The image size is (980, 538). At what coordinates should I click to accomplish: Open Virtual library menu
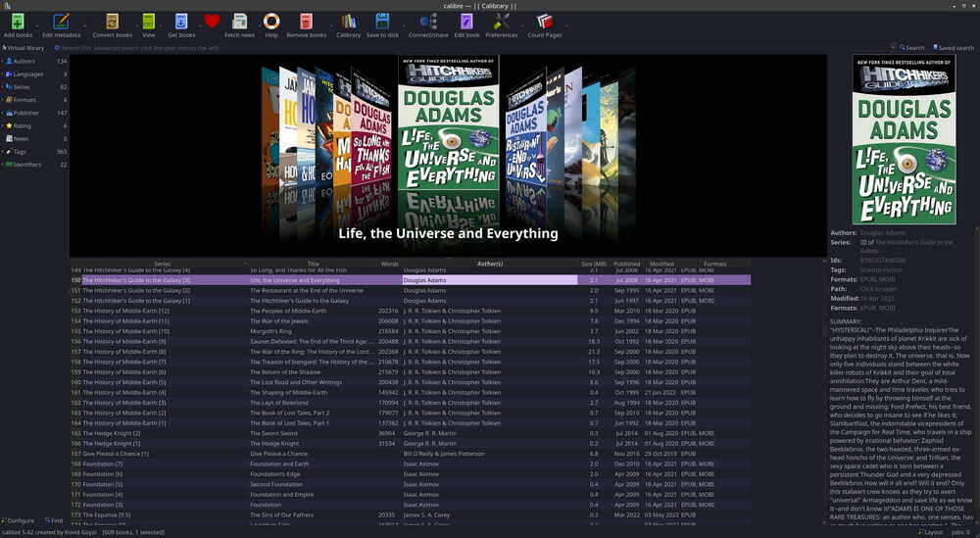(24, 48)
